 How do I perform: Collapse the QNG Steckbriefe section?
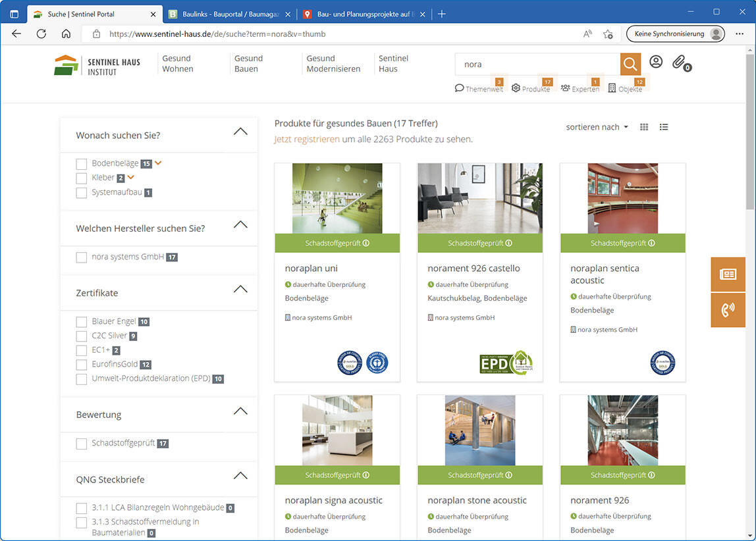coord(240,475)
